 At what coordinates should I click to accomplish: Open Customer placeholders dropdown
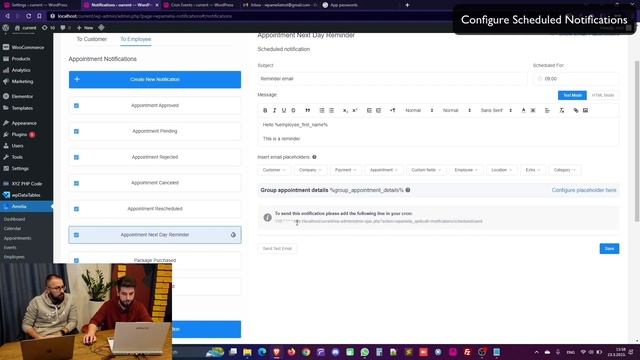(274, 170)
